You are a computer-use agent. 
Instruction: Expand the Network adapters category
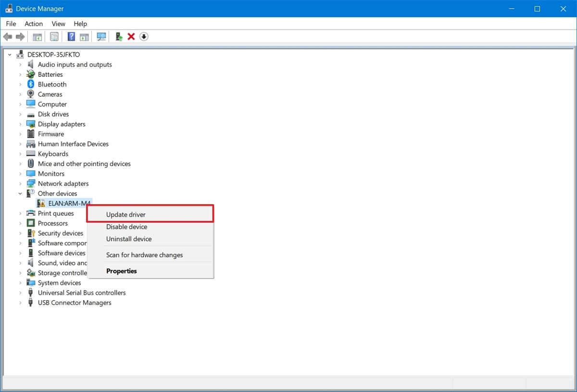pos(20,183)
